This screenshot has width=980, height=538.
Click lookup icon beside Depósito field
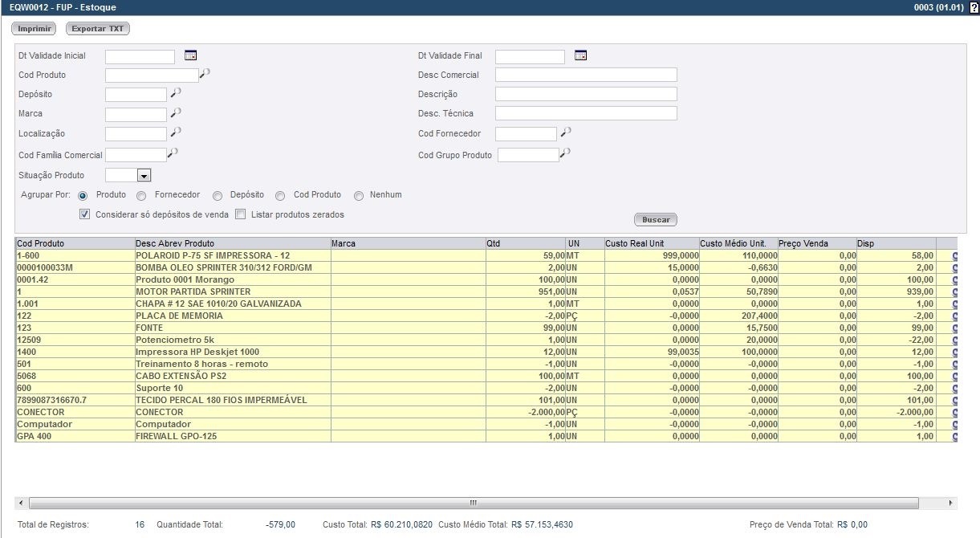[176, 93]
